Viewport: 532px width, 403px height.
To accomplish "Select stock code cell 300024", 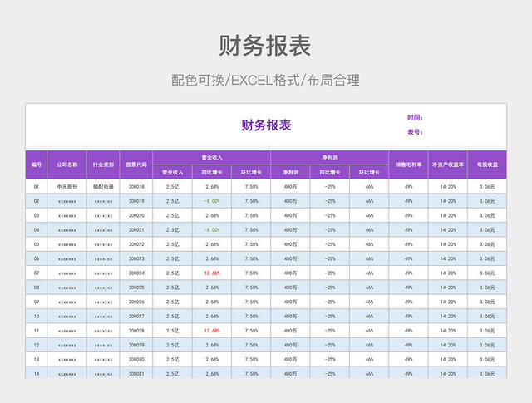I will (x=136, y=273).
